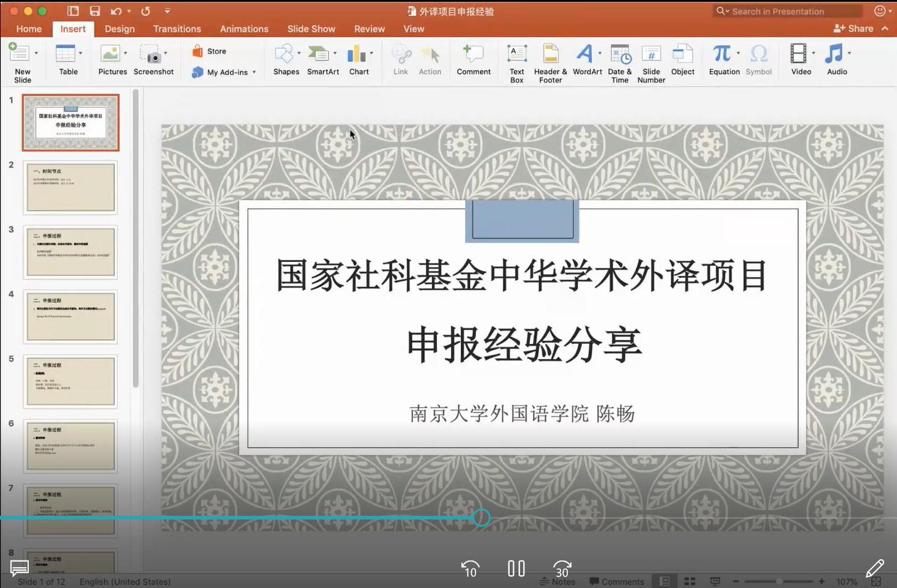
Task: Click the Date & Time icon
Action: pyautogui.click(x=620, y=55)
